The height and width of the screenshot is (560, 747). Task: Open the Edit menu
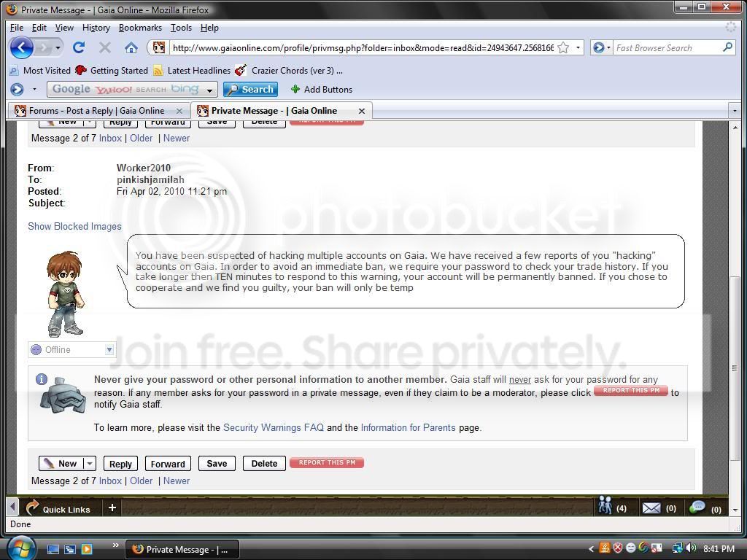39,28
